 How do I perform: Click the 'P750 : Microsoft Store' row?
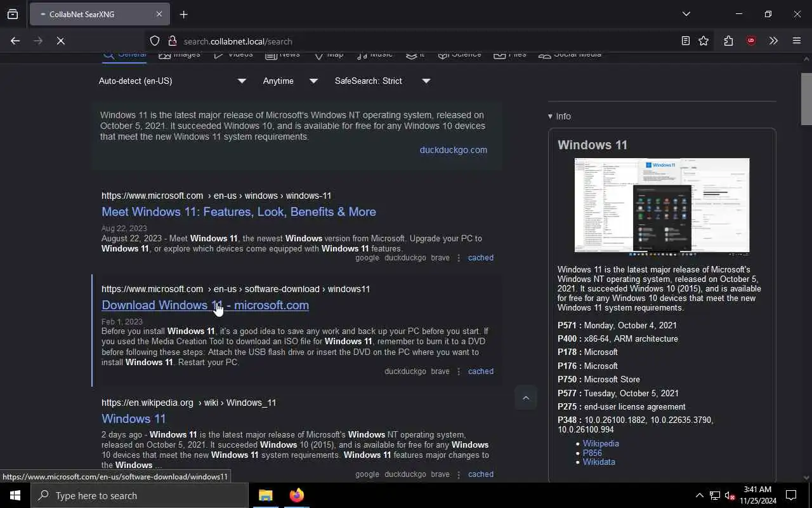[599, 380]
